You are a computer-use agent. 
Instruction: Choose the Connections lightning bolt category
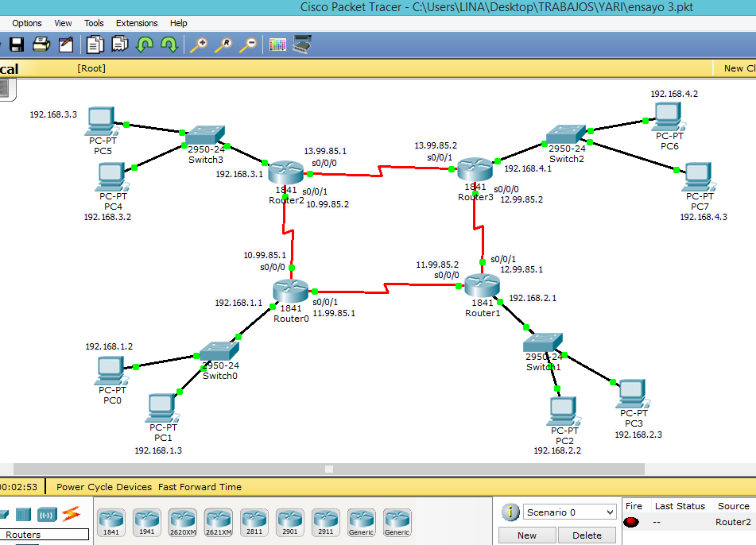tap(71, 514)
